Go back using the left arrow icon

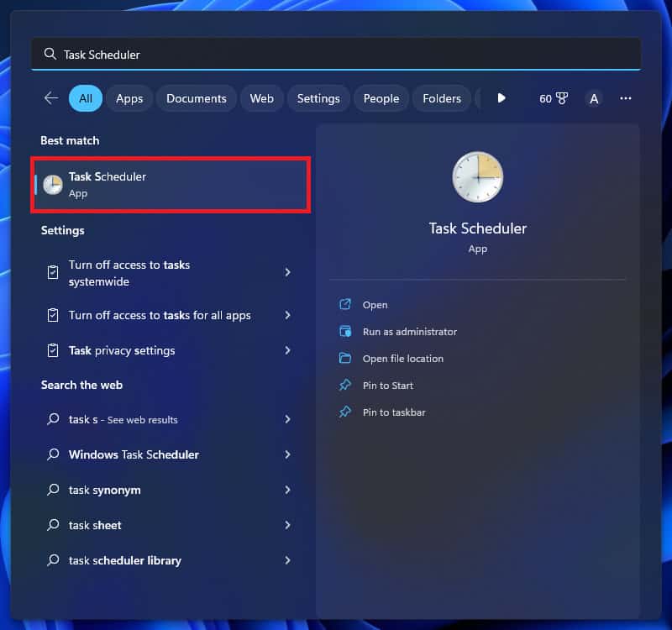click(51, 98)
